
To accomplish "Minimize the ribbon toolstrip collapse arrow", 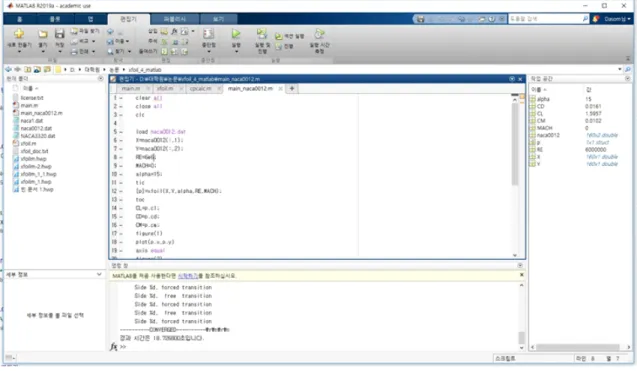I will pos(628,59).
